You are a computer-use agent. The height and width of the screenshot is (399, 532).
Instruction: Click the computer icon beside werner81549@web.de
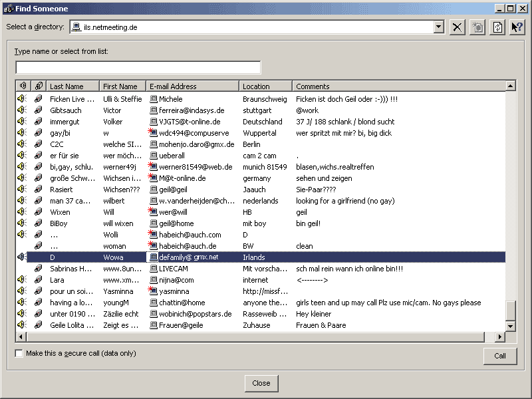[x=153, y=166]
